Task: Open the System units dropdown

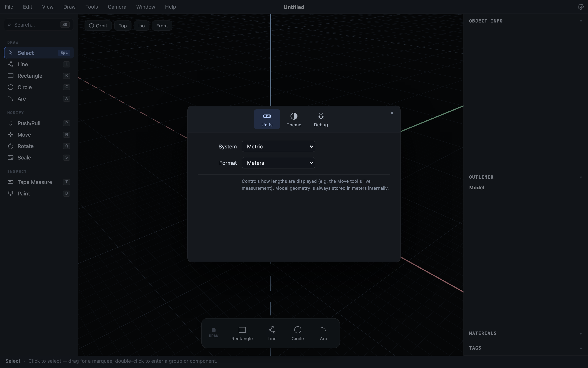Action: tap(278, 147)
